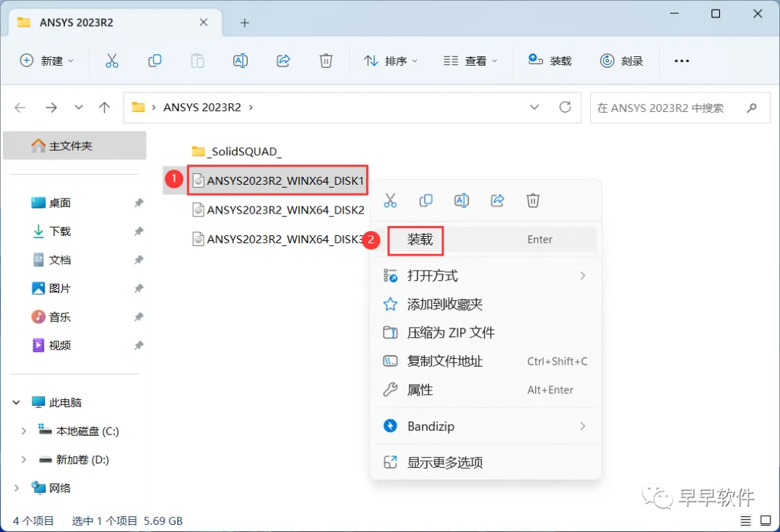Click the search magnifier icon
The width and height of the screenshot is (780, 532).
(x=752, y=108)
